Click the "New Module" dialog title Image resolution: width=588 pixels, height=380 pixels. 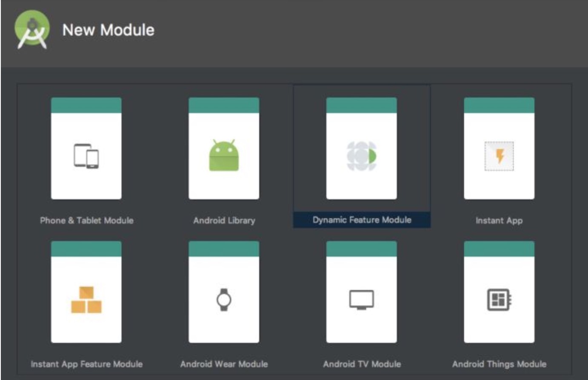[x=108, y=30]
